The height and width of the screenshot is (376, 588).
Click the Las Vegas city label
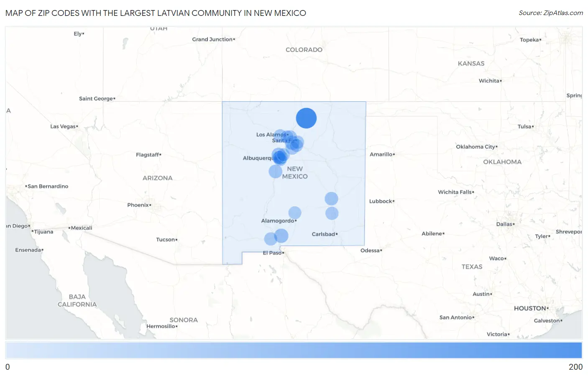[63, 126]
